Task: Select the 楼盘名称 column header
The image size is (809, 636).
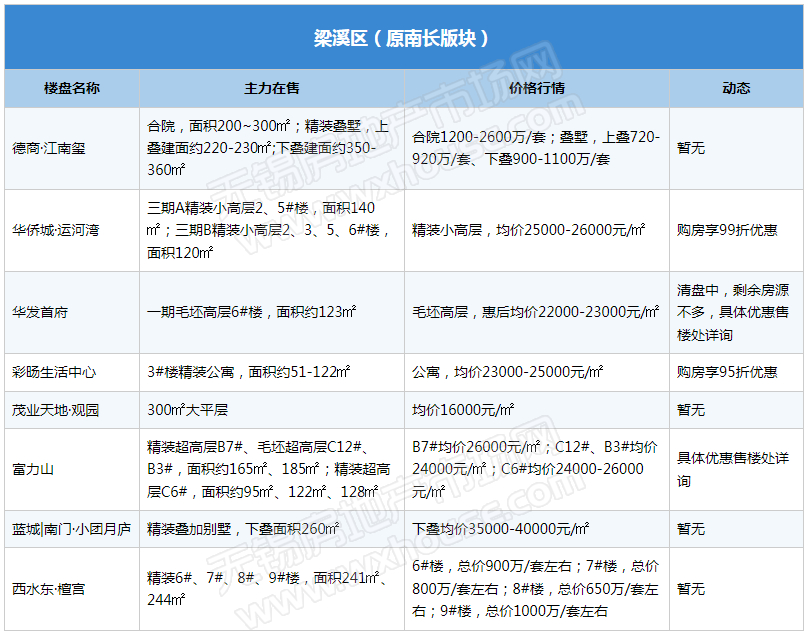Action: pos(72,88)
